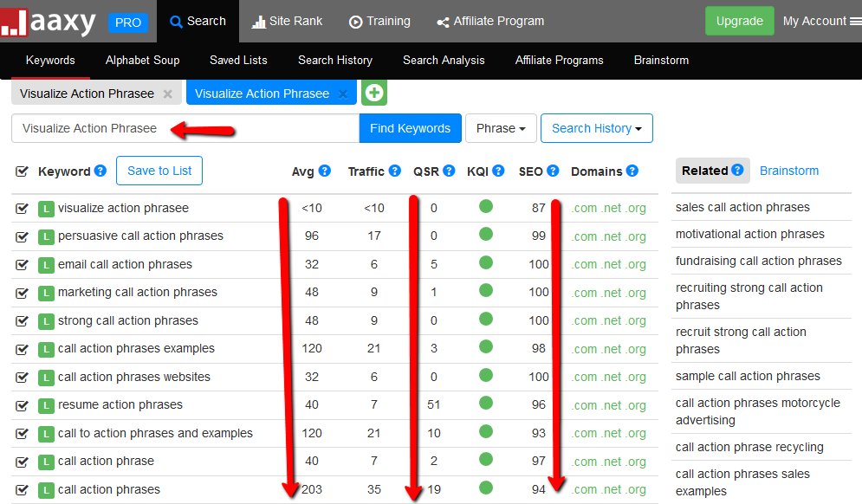Click the Find Keywords button

click(410, 128)
